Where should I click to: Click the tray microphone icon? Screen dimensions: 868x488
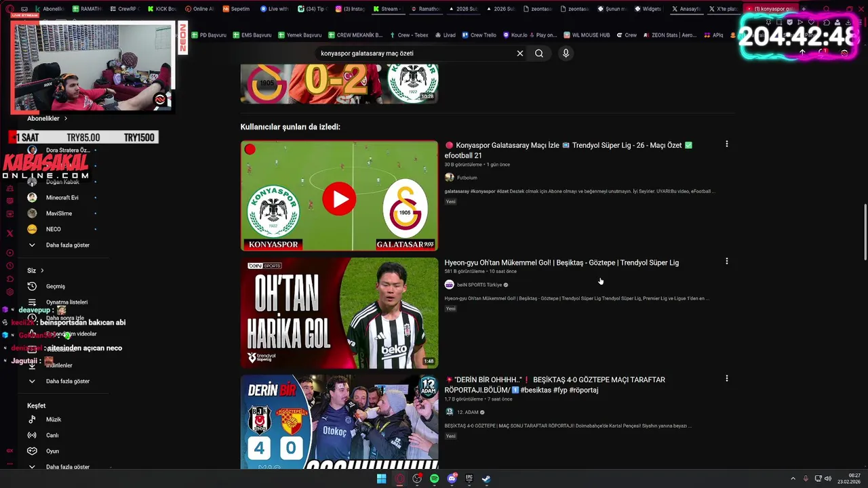(x=806, y=479)
